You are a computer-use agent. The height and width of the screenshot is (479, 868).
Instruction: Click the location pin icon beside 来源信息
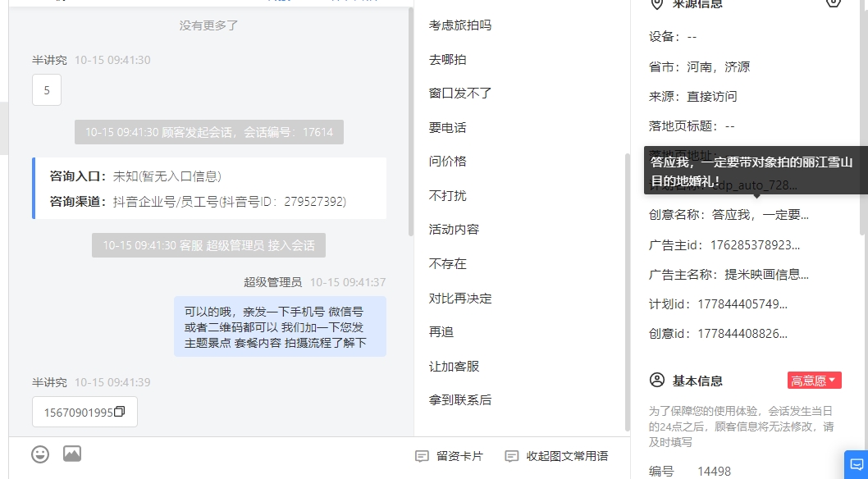click(x=656, y=4)
